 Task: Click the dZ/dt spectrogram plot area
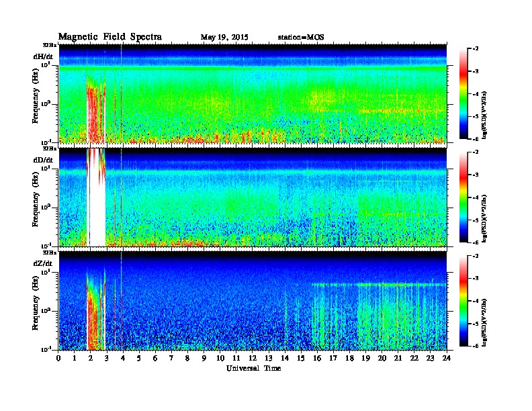253,301
